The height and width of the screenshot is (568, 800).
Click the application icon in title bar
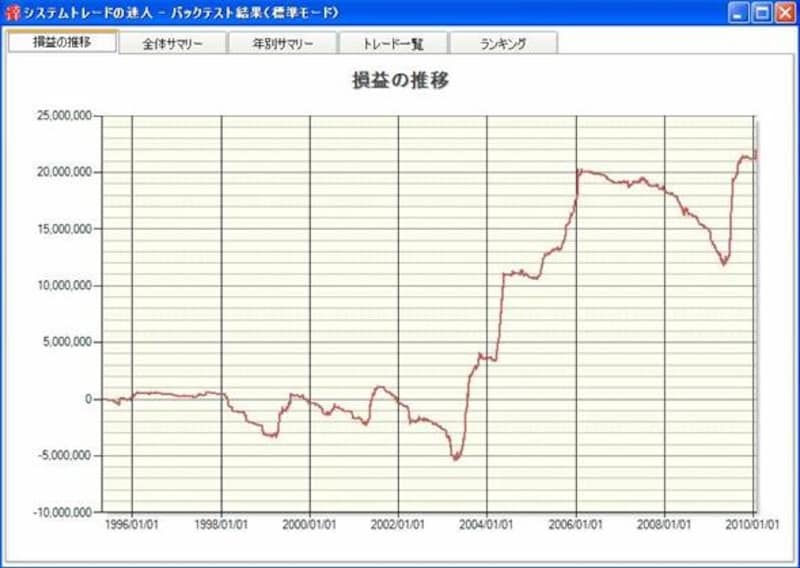(12, 13)
